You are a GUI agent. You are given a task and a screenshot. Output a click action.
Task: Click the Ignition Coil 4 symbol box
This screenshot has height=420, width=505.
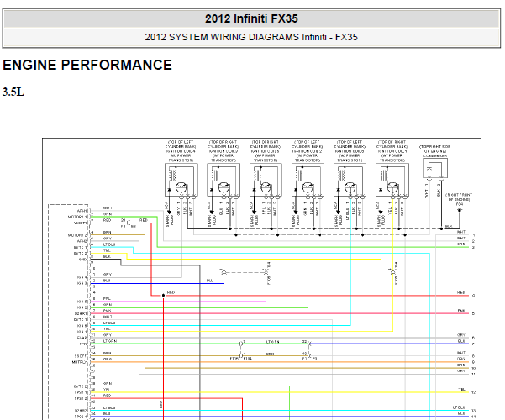coord(181,180)
